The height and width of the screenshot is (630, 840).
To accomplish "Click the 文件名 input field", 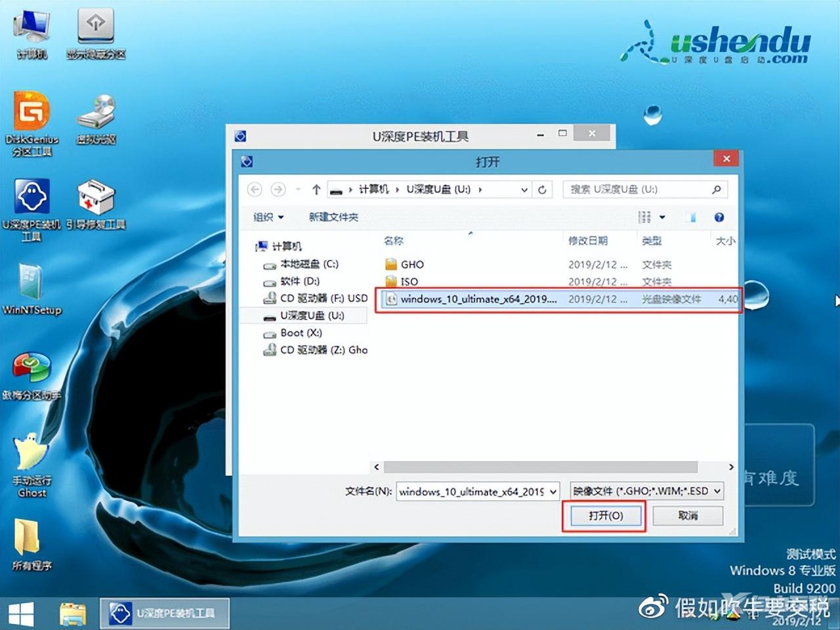I will (471, 492).
